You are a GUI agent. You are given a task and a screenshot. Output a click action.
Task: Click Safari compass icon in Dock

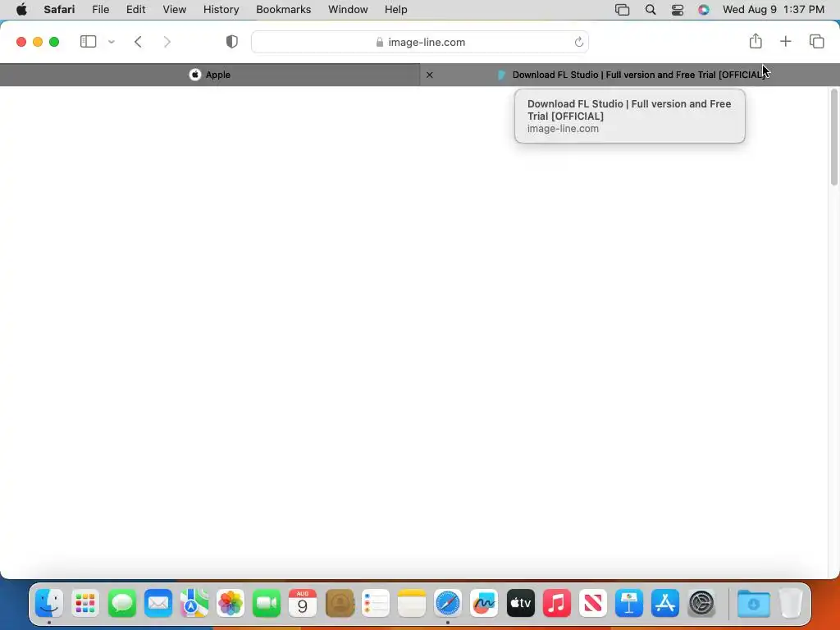coord(448,603)
